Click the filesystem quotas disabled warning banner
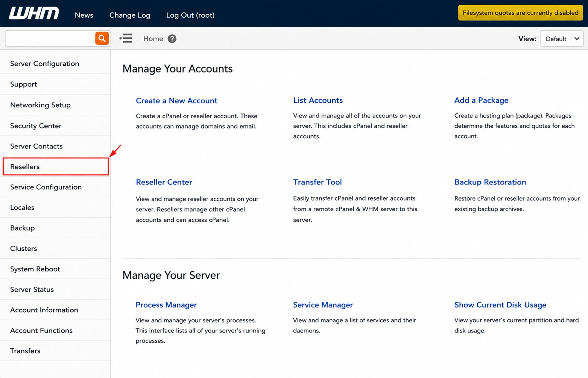 coord(520,13)
